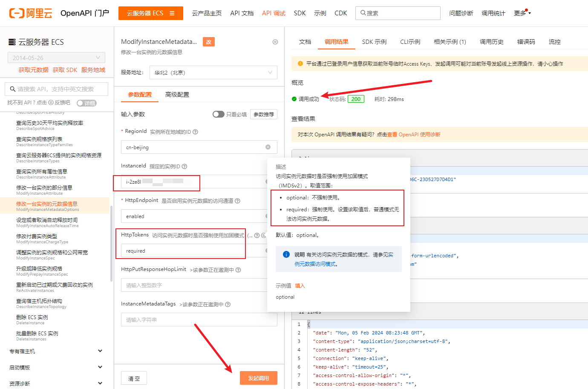Click the search magnifier icon in top bar

click(x=363, y=13)
